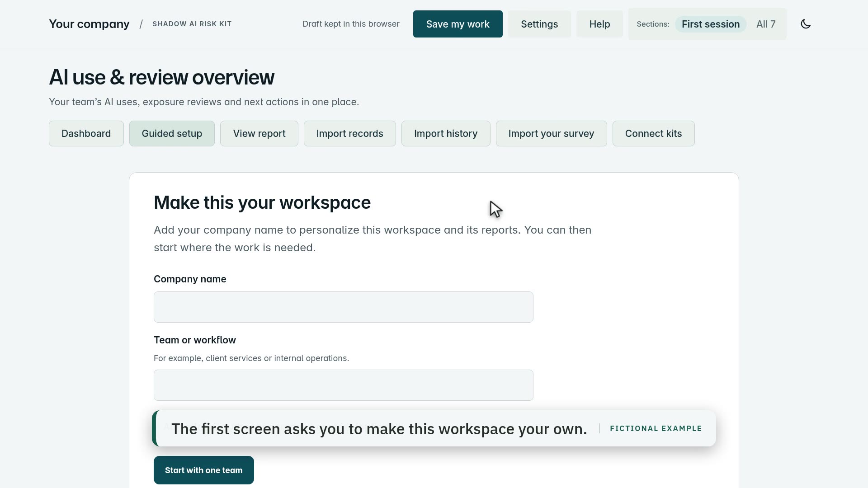Click the Make this your workspace heading
868x488 pixels.
(x=262, y=202)
